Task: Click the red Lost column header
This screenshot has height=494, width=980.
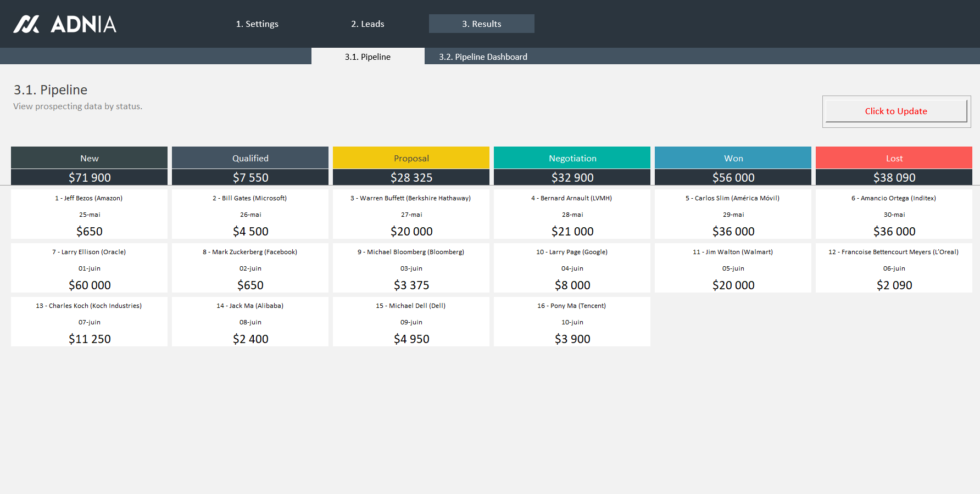Action: tap(894, 158)
